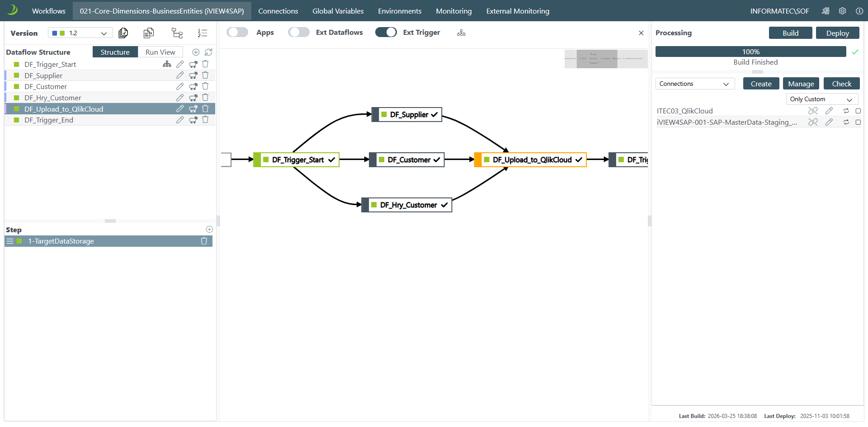Delete the 1-TargetDataStorage step
868x427 pixels.
pyautogui.click(x=204, y=241)
